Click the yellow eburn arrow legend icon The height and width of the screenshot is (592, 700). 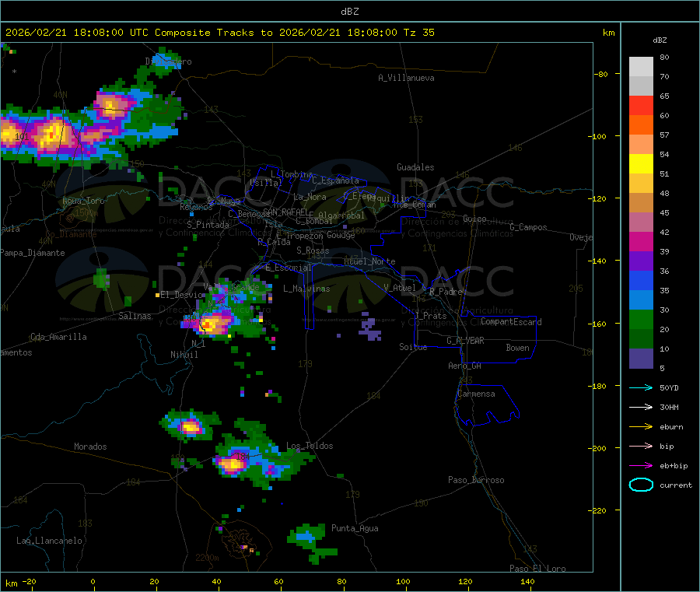[641, 427]
